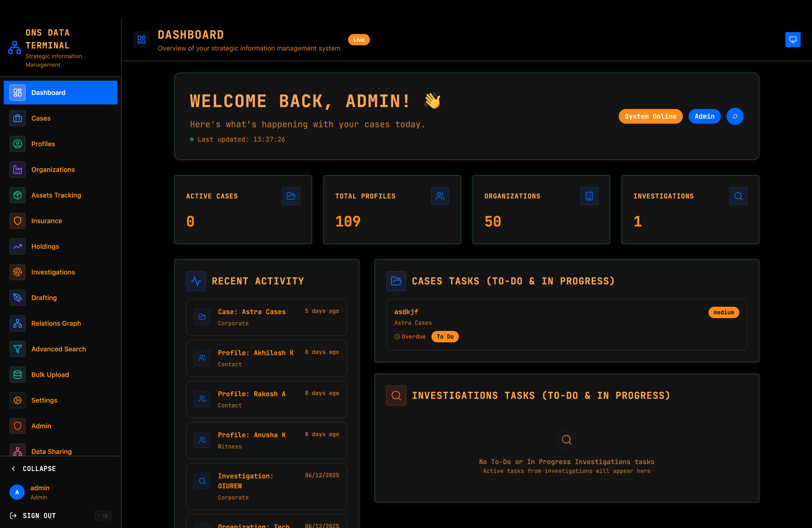This screenshot has width=812, height=528.
Task: Navigate to the Insurance menu item
Action: pyautogui.click(x=60, y=221)
